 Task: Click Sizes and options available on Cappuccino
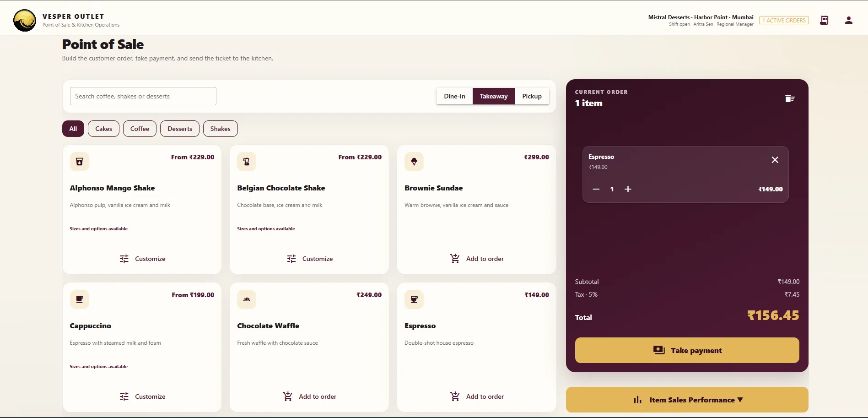click(98, 366)
